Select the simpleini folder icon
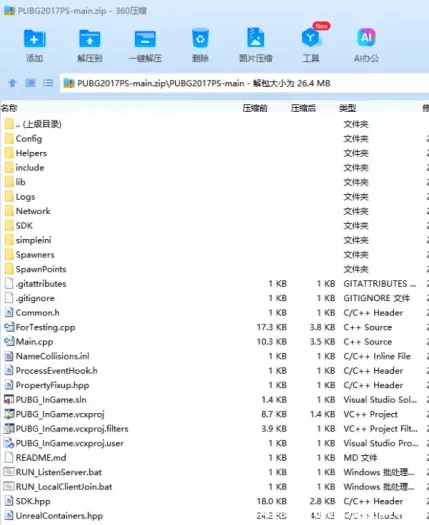Image resolution: width=429 pixels, height=525 pixels. click(x=9, y=240)
